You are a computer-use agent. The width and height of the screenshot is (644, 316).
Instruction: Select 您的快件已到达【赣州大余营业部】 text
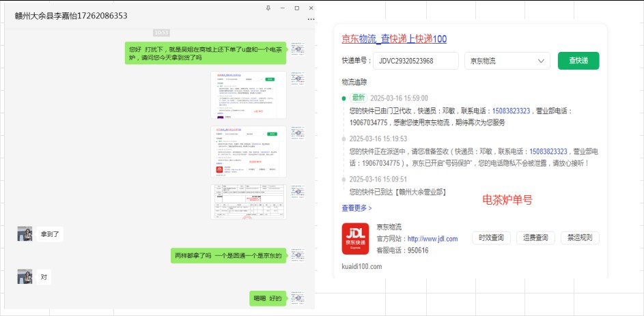[397, 192]
